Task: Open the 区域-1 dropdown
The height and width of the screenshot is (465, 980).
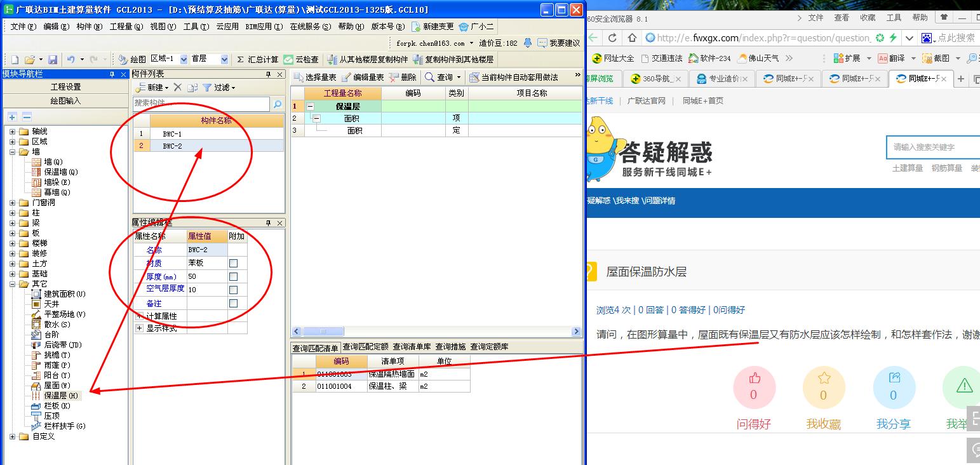Action: (184, 60)
